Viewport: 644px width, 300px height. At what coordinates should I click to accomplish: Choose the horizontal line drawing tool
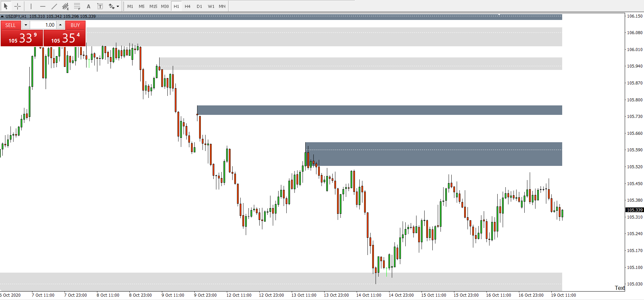pos(43,6)
